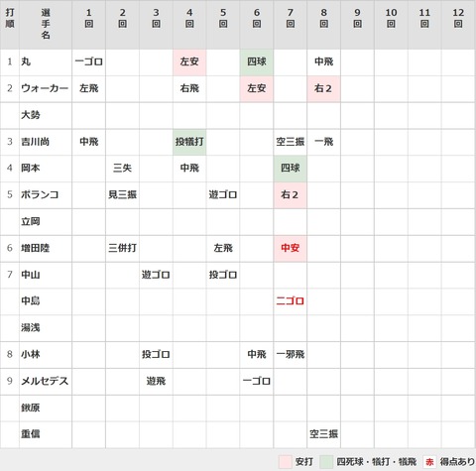The height and width of the screenshot is (471, 476).
Task: Click player name 中島
Action: [x=31, y=300]
